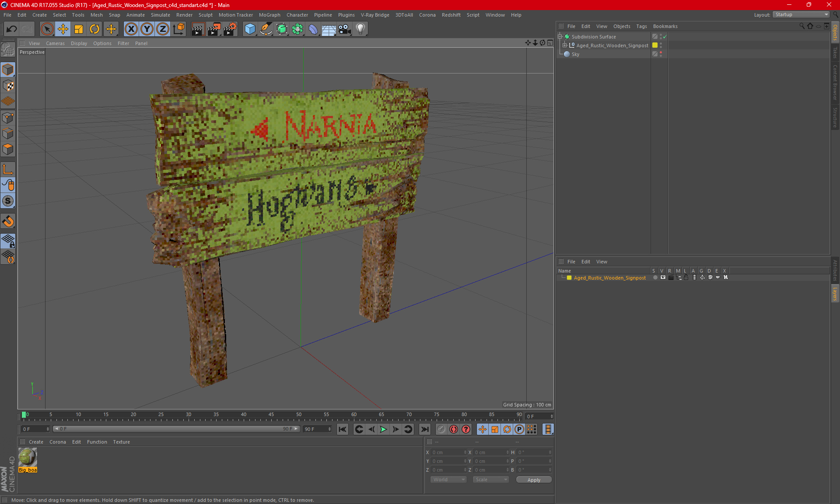Open the World coordinate dropdown

coord(448,479)
